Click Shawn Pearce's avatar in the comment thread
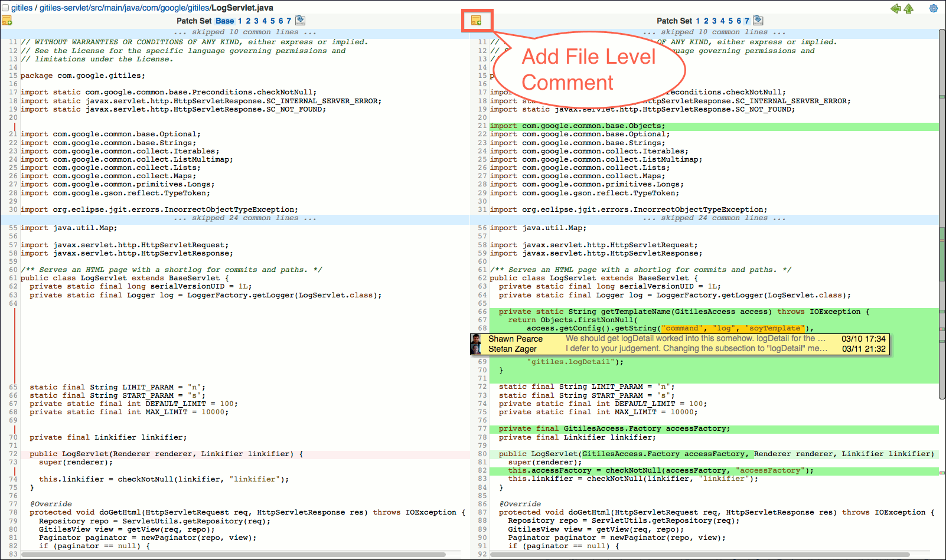Screen dimensions: 946x560 476,340
